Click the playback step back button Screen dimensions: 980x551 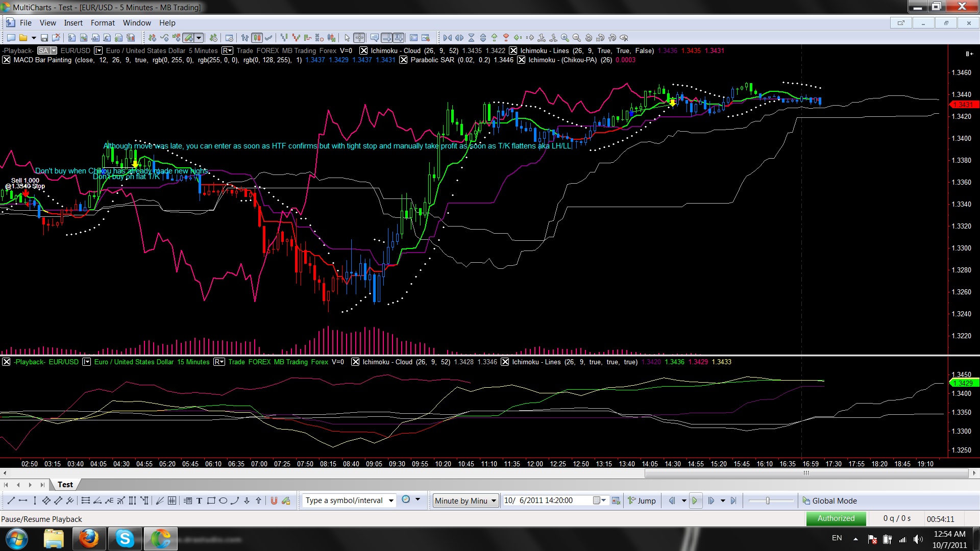[x=672, y=500]
